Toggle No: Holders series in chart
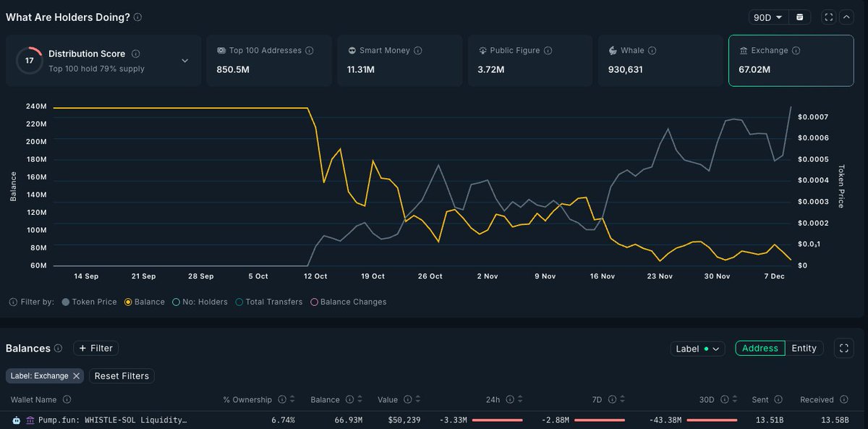Image resolution: width=868 pixels, height=429 pixels. click(200, 302)
